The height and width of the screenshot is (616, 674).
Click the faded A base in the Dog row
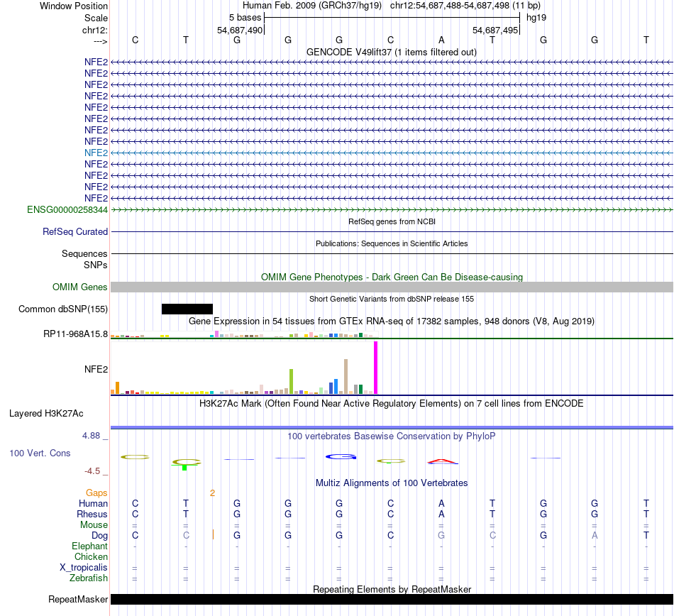[x=595, y=535]
